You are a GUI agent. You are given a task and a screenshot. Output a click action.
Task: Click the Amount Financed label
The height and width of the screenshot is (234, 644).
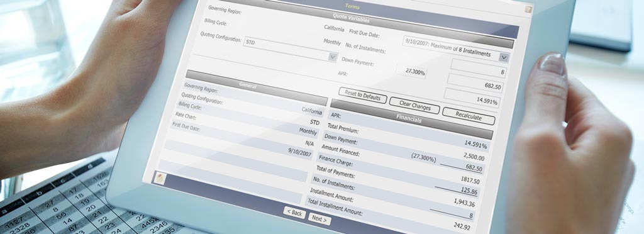pyautogui.click(x=340, y=151)
